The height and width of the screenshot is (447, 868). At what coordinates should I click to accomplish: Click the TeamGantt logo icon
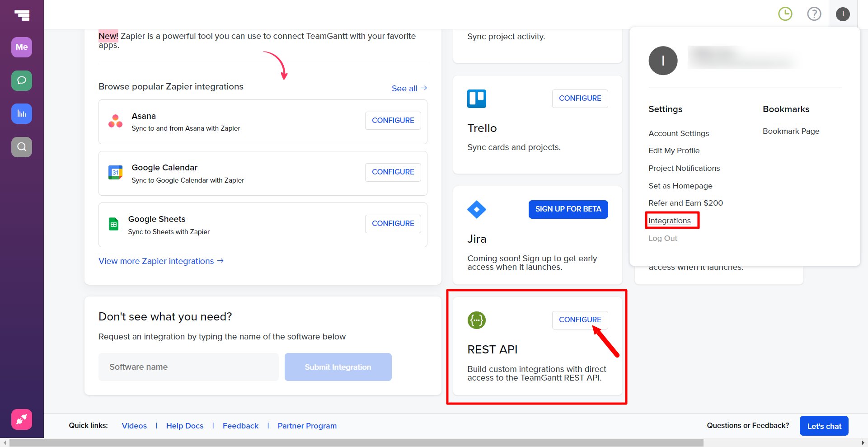pyautogui.click(x=22, y=15)
